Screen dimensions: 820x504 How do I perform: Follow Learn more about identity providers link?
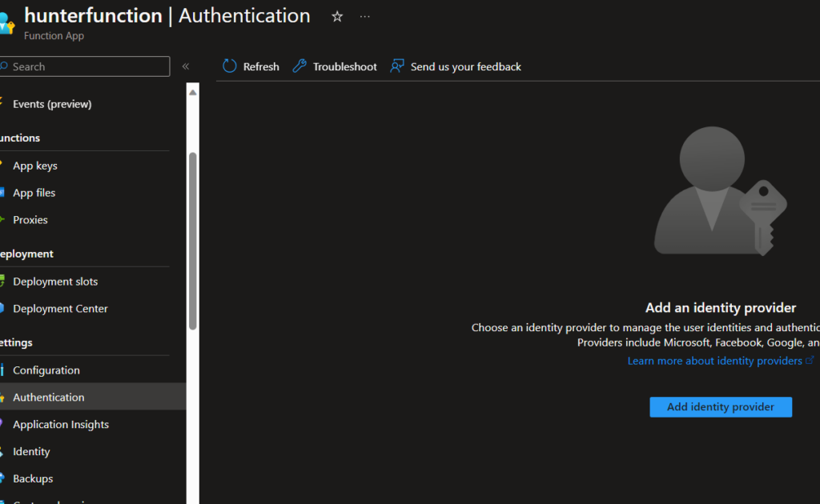coord(714,361)
